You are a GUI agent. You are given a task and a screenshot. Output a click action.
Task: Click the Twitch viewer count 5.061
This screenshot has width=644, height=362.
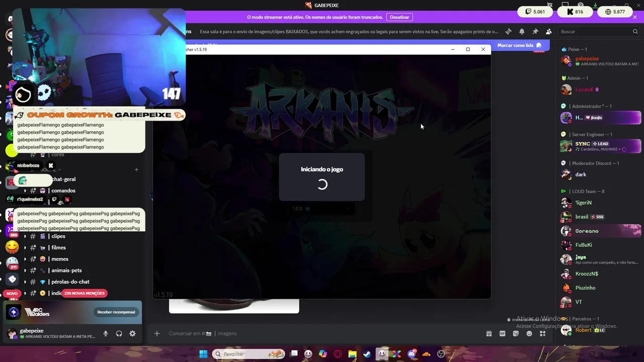[x=534, y=12]
